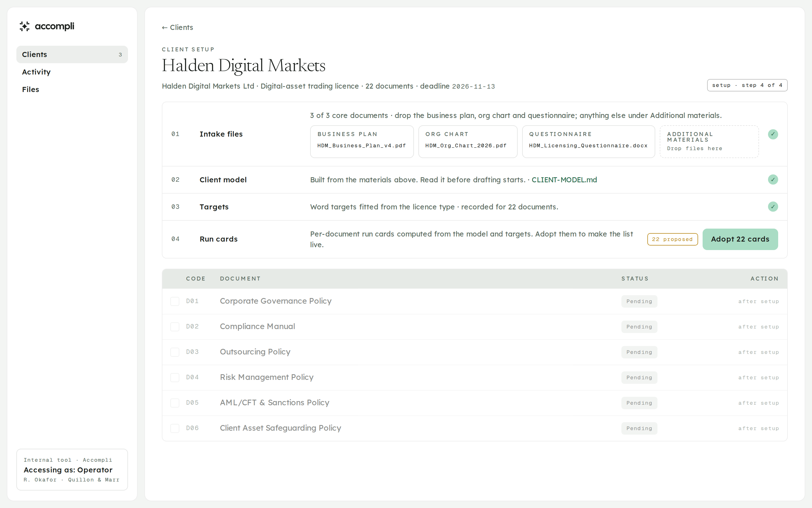The height and width of the screenshot is (508, 812).
Task: Click the Corporate Governance Policy document name
Action: pyautogui.click(x=275, y=301)
